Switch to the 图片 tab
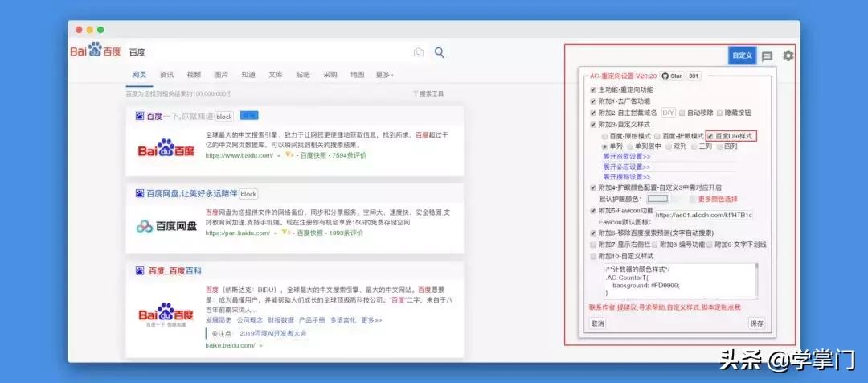This screenshot has width=868, height=383. coord(221,75)
